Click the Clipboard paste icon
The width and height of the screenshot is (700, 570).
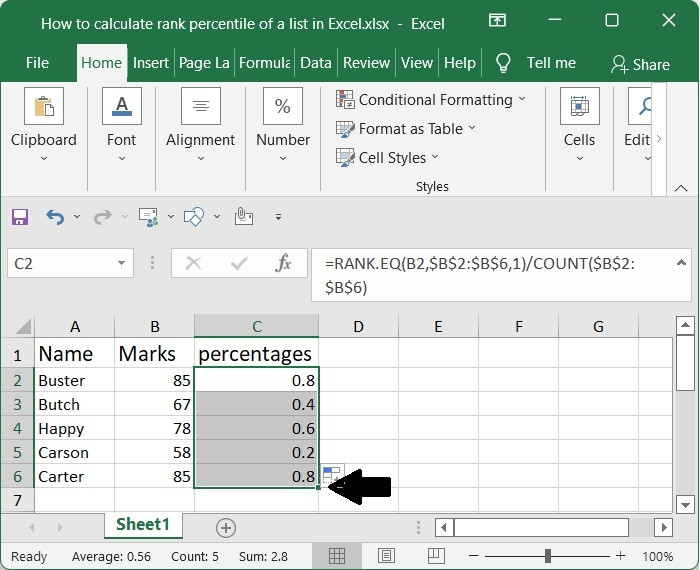[44, 106]
